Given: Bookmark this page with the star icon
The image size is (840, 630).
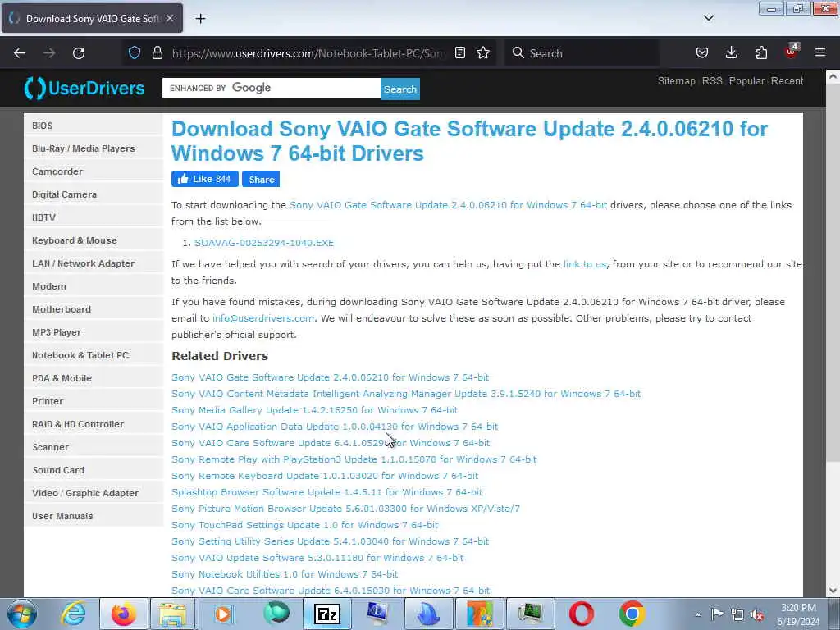Looking at the screenshot, I should click(483, 52).
